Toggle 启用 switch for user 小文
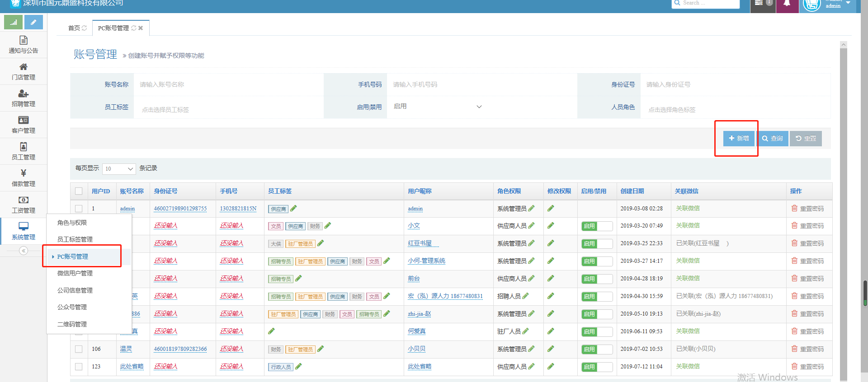The image size is (868, 382). [x=597, y=226]
